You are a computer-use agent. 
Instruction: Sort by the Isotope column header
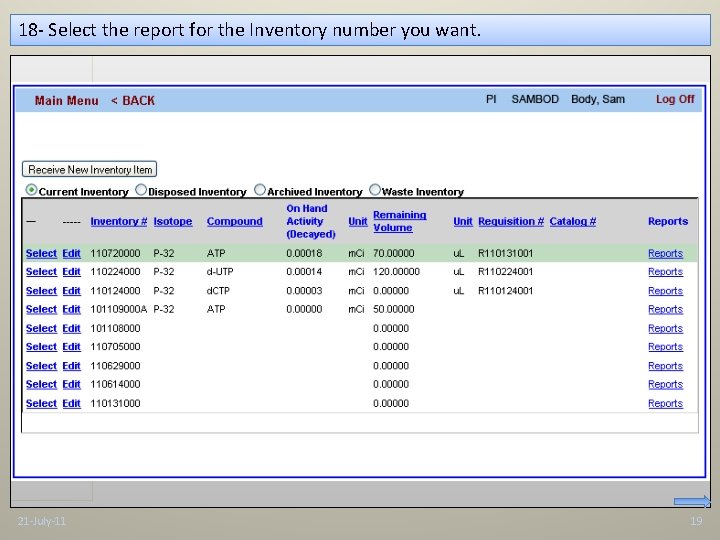point(172,222)
